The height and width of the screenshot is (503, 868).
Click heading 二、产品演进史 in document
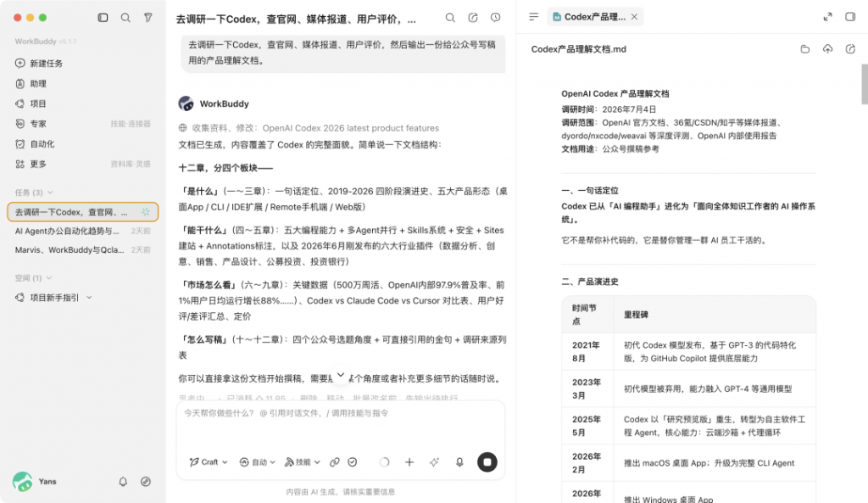(x=590, y=282)
